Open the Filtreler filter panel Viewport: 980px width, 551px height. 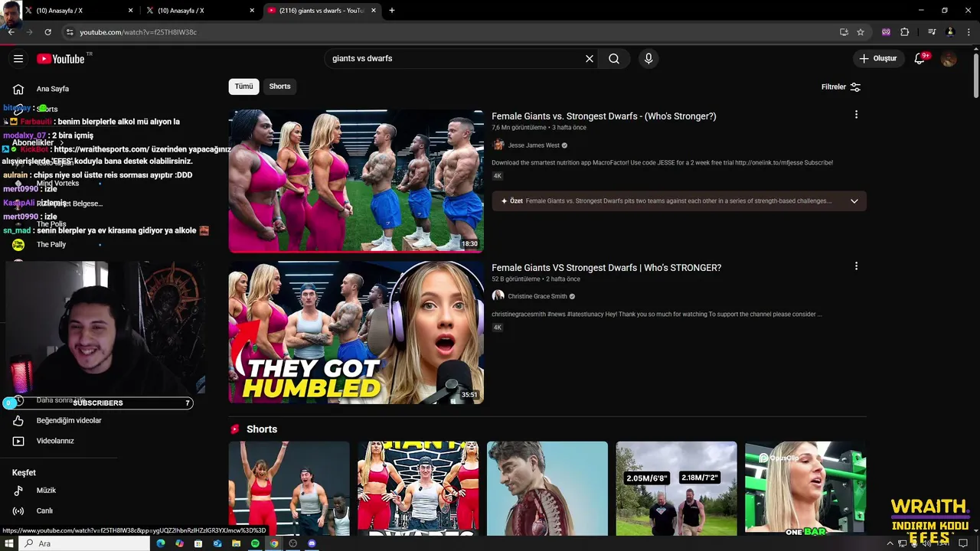click(841, 87)
